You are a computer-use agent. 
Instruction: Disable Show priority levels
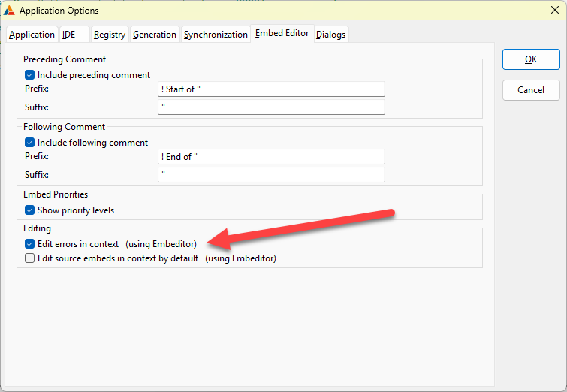30,210
